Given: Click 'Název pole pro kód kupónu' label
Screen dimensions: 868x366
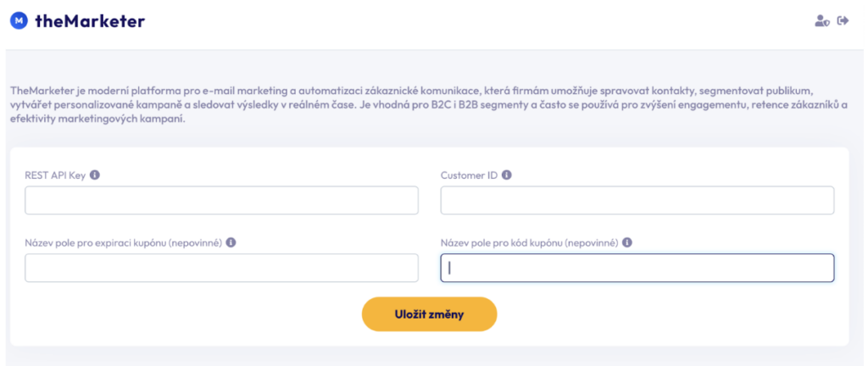Looking at the screenshot, I should pyautogui.click(x=529, y=242).
